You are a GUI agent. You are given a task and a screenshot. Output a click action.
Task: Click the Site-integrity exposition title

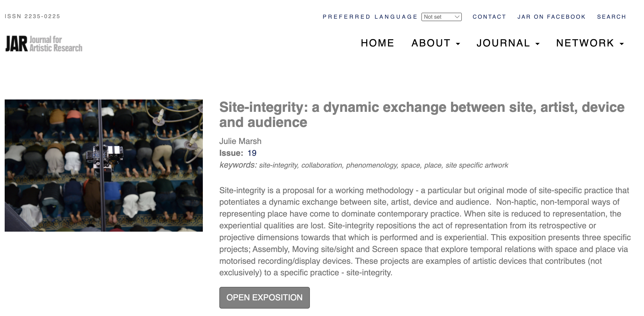422,115
